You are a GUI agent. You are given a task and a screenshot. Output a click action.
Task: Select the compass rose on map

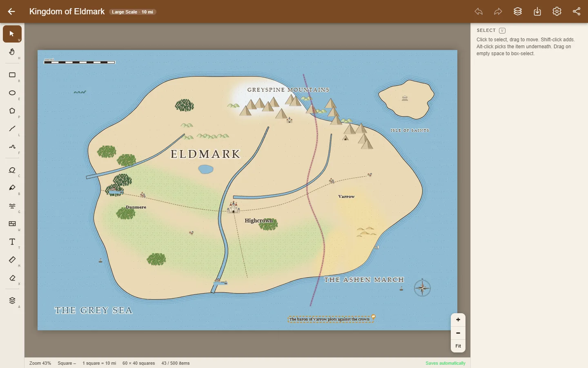click(x=422, y=288)
